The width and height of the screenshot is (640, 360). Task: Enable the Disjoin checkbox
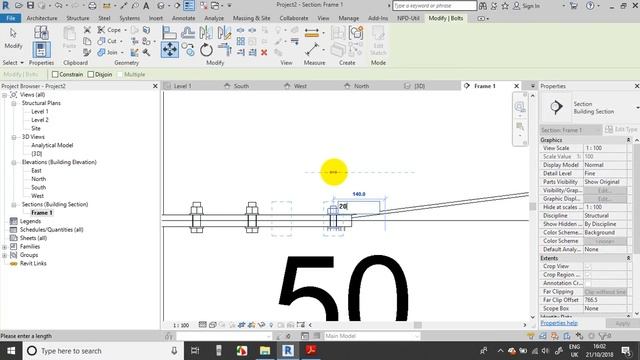91,74
